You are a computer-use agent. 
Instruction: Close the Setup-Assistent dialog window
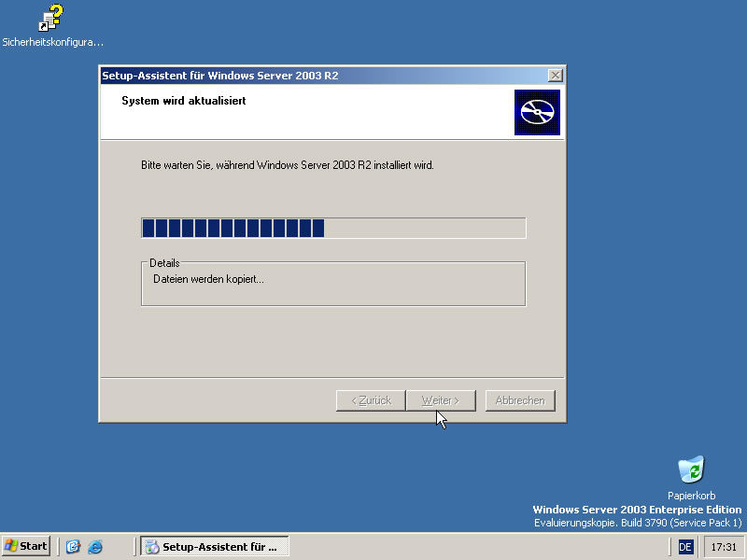coord(556,76)
